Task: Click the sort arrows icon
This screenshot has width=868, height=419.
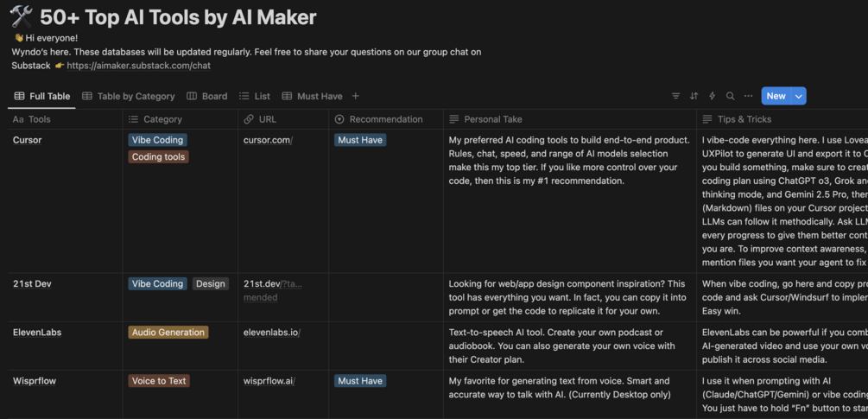Action: point(694,96)
